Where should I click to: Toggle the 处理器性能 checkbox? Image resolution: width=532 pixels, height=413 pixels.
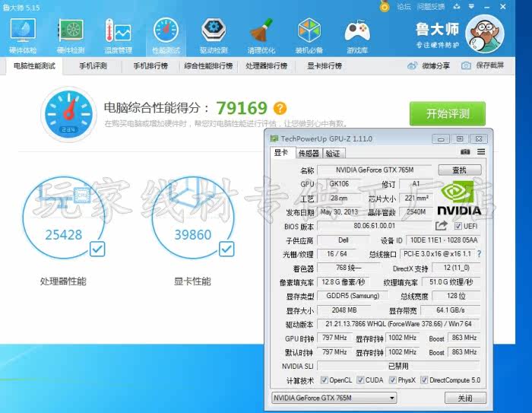97,249
